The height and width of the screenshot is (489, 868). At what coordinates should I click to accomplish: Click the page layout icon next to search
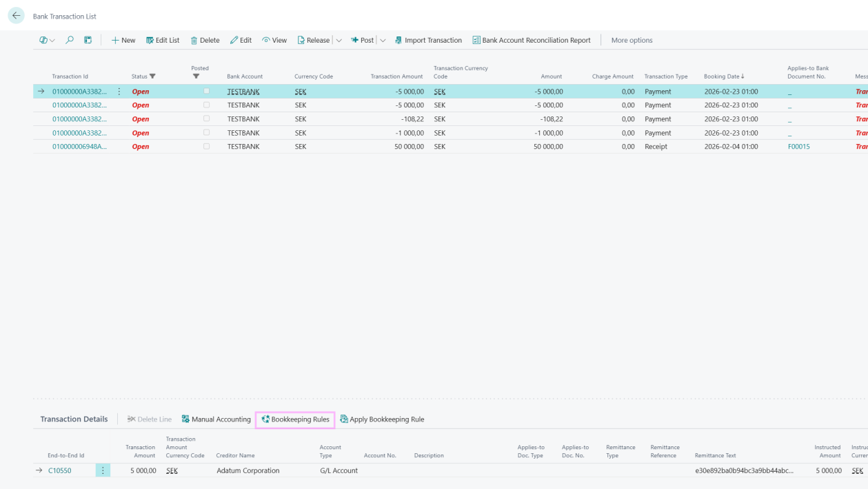tap(88, 40)
